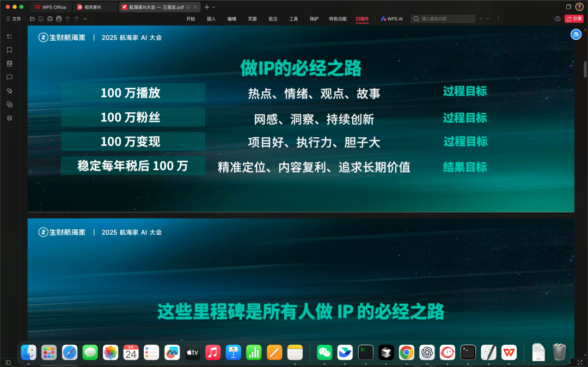Open the user avatar profile
Image resolution: width=588 pixels, height=367 pixels.
[579, 7]
